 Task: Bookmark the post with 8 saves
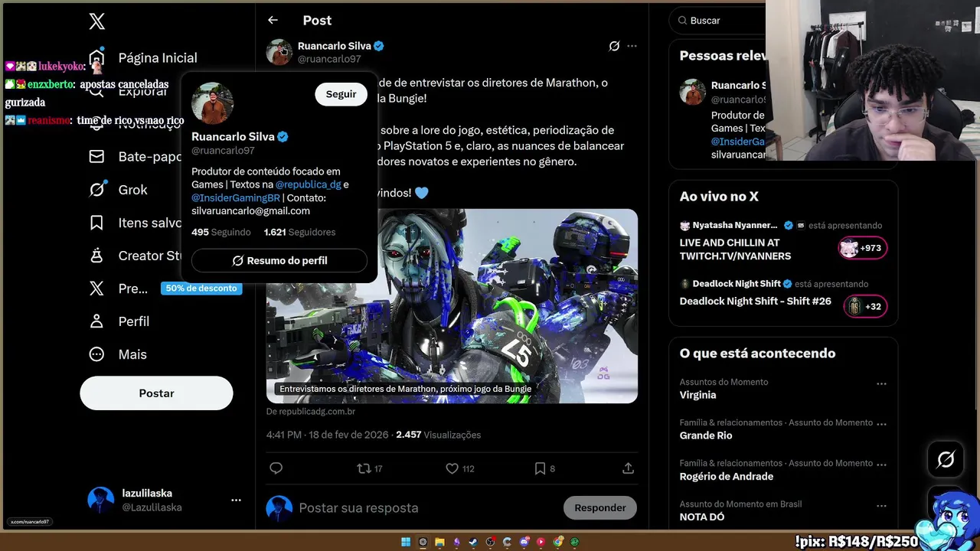(543, 468)
